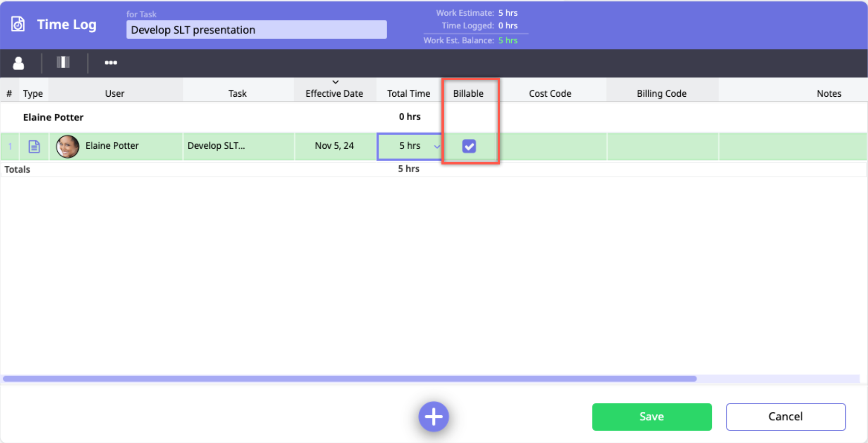The height and width of the screenshot is (443, 868).
Task: Click the time entry document type icon
Action: pyautogui.click(x=34, y=146)
